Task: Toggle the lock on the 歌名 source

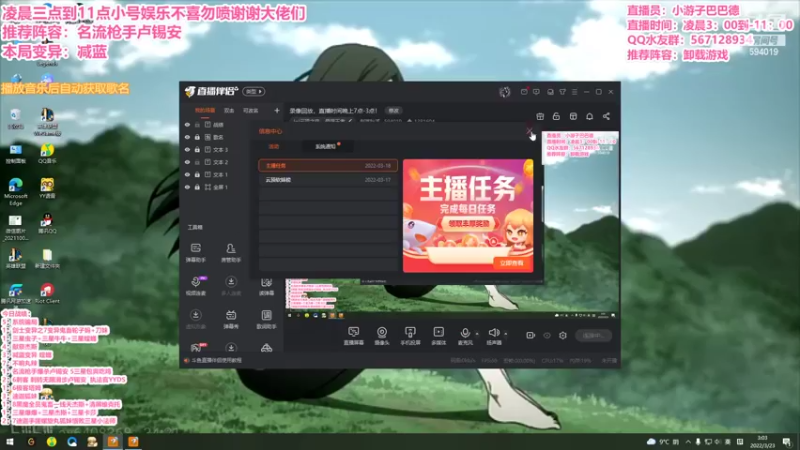Action: [197, 137]
